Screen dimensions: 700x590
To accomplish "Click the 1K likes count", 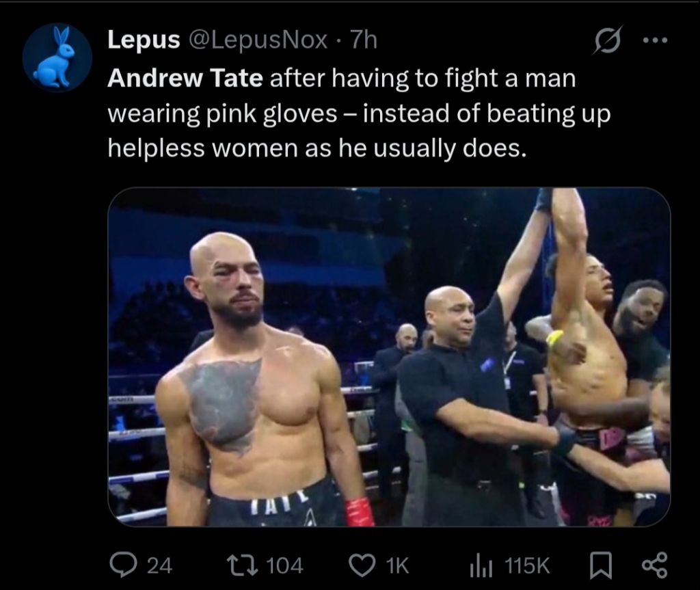I will [397, 565].
